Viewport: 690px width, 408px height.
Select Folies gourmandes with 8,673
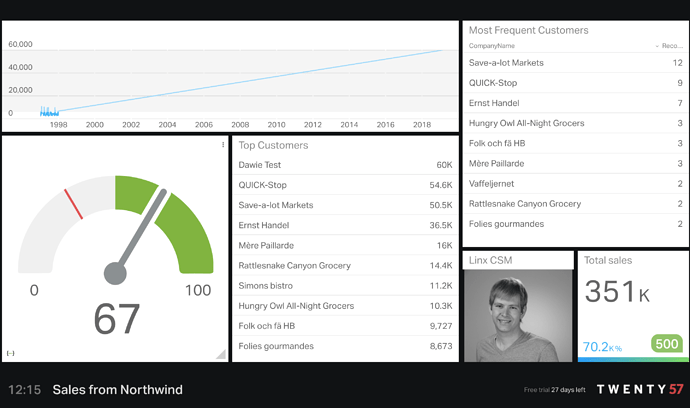pyautogui.click(x=345, y=346)
